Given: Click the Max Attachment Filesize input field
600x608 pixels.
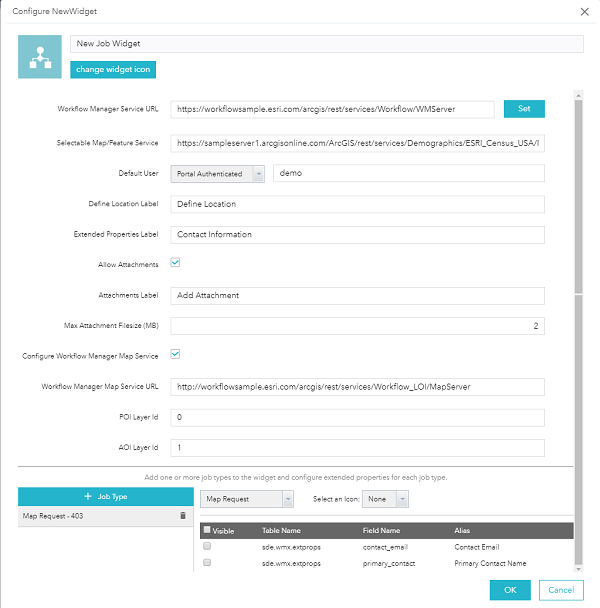Looking at the screenshot, I should click(357, 326).
